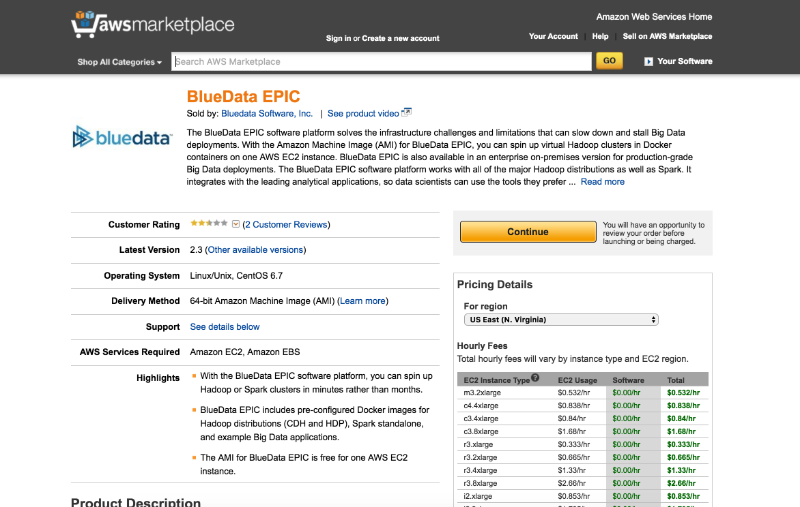Click the play icon next to Your Software
Image resolution: width=800 pixels, height=507 pixels.
pyautogui.click(x=648, y=61)
